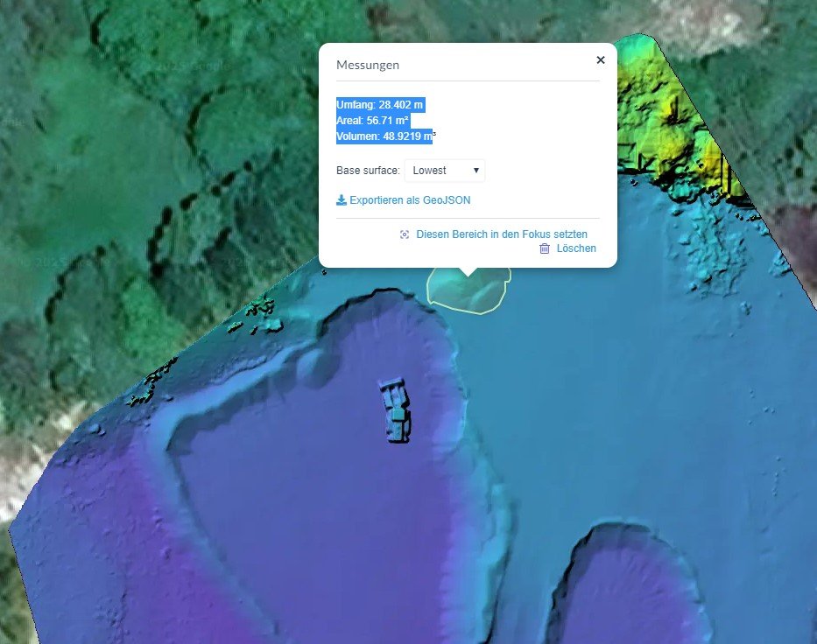Click the arrow of the Base surface selector

pyautogui.click(x=475, y=171)
